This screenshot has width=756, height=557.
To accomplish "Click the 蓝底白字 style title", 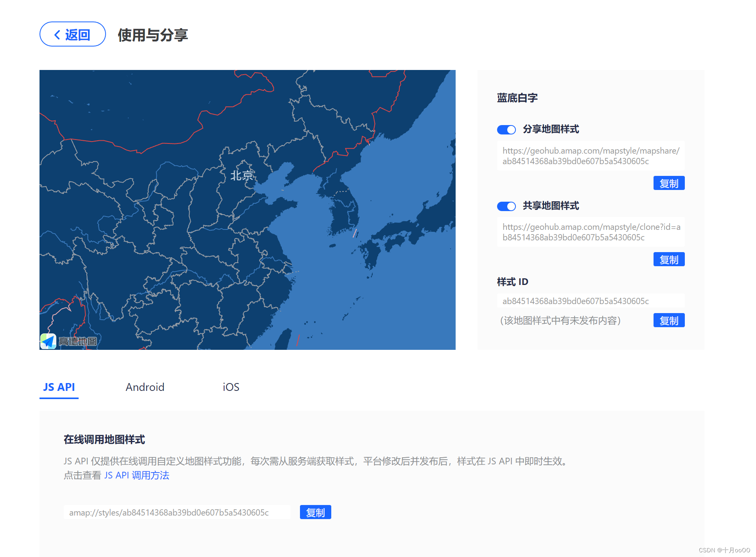I will (517, 98).
